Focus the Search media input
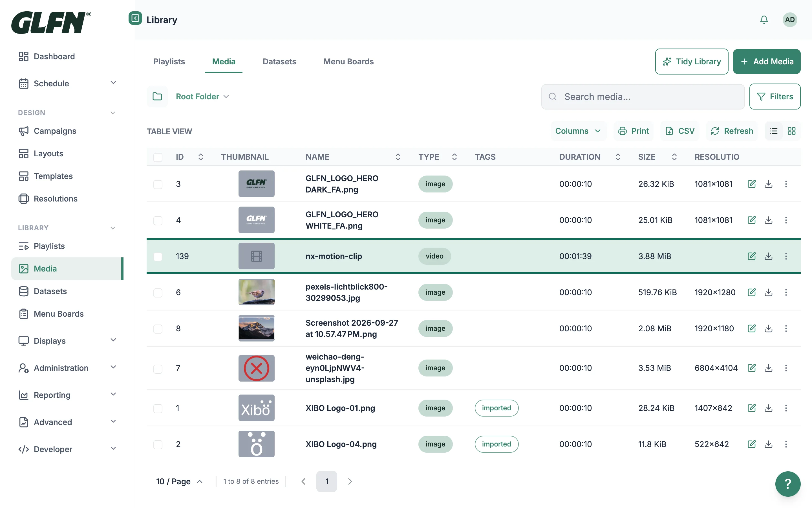This screenshot has width=812, height=508. (643, 97)
